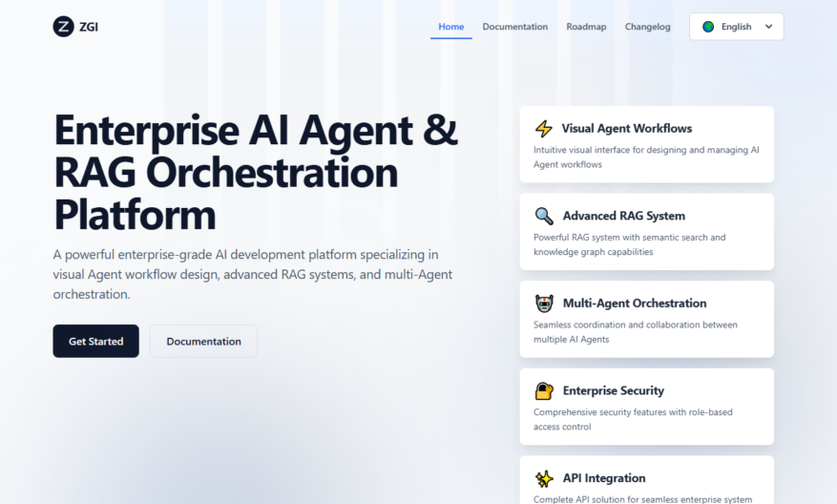The image size is (837, 504).
Task: Click the 'Intuitive visual interface' card description
Action: click(646, 157)
